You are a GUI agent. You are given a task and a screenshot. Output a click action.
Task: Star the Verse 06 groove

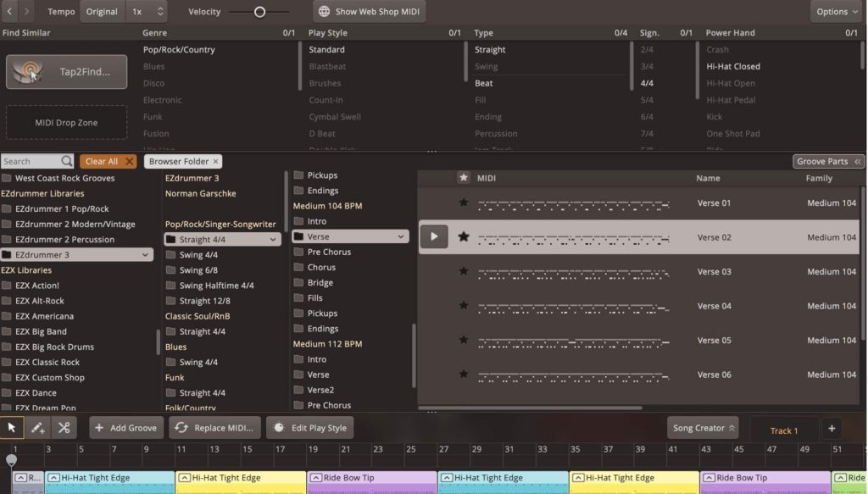[464, 374]
